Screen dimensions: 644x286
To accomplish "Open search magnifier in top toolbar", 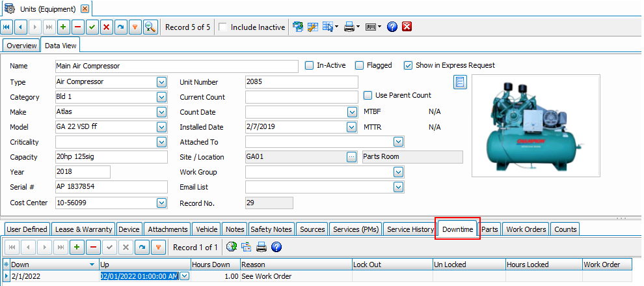I will click(150, 27).
